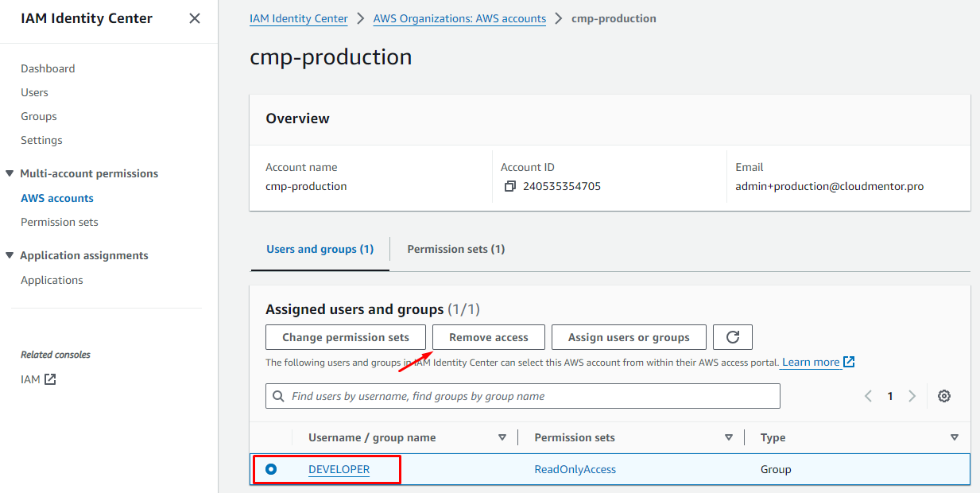
Task: Go to next page arrow
Action: (912, 396)
